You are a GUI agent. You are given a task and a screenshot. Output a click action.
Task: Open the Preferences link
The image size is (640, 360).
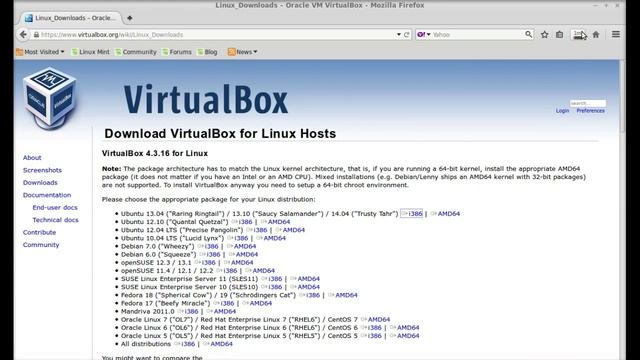tap(590, 111)
